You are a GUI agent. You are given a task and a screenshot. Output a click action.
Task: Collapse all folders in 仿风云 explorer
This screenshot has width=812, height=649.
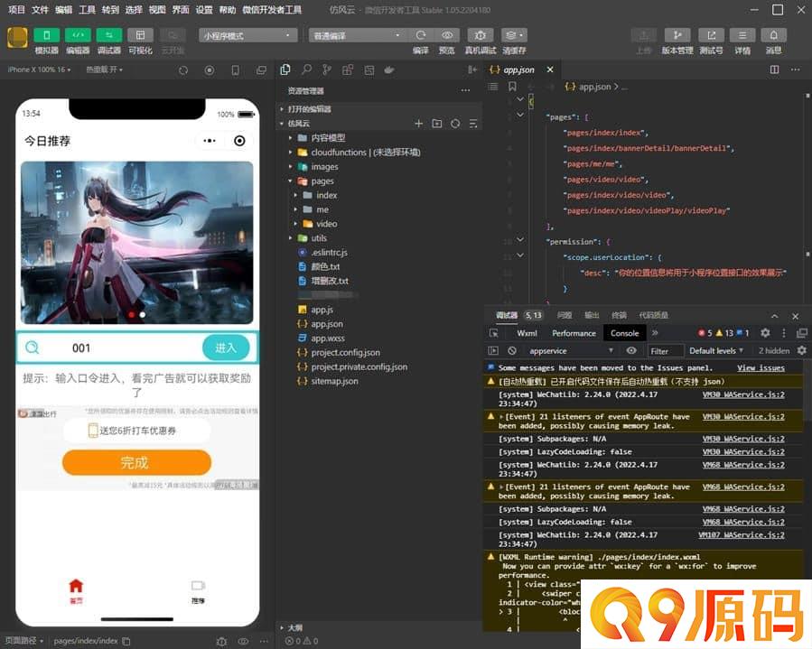[472, 124]
